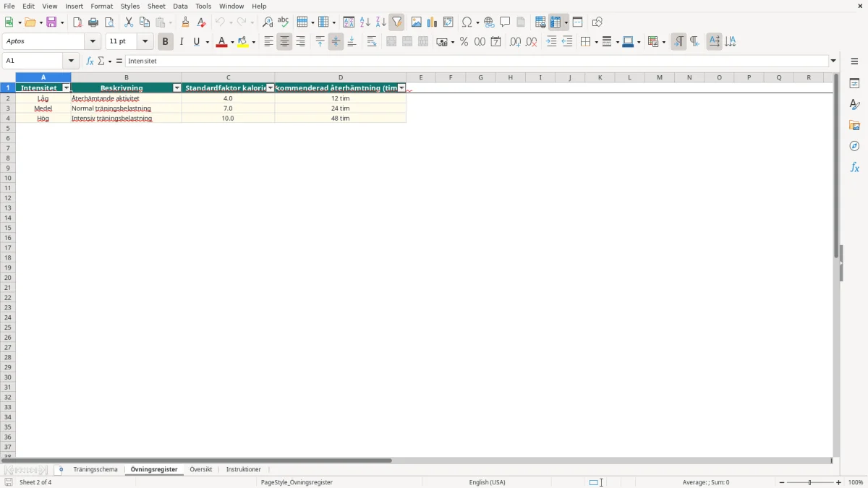
Task: Open the Navigator in the sidebar
Action: [854, 146]
